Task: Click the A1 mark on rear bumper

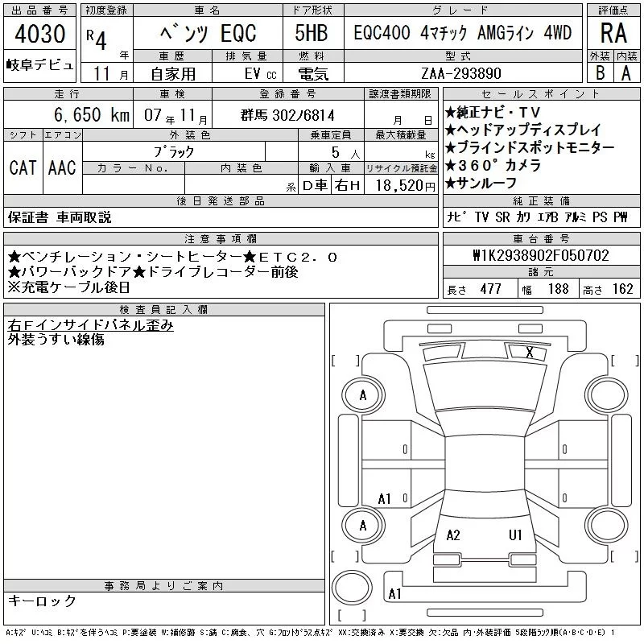Action: click(394, 594)
